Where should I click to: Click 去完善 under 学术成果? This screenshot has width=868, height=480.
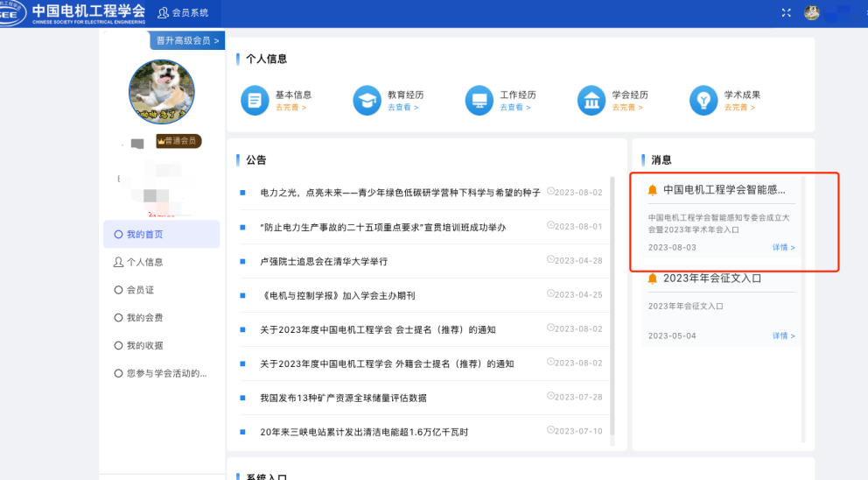[x=739, y=108]
